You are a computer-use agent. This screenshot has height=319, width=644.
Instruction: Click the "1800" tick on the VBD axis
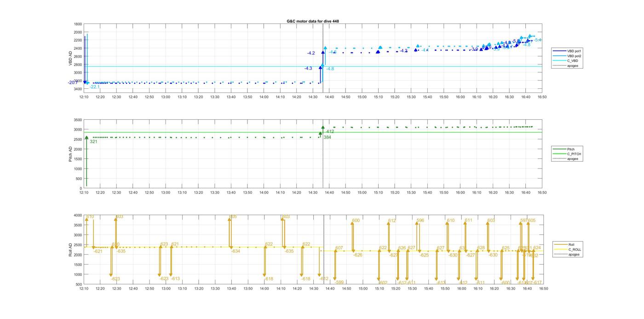(x=78, y=24)
